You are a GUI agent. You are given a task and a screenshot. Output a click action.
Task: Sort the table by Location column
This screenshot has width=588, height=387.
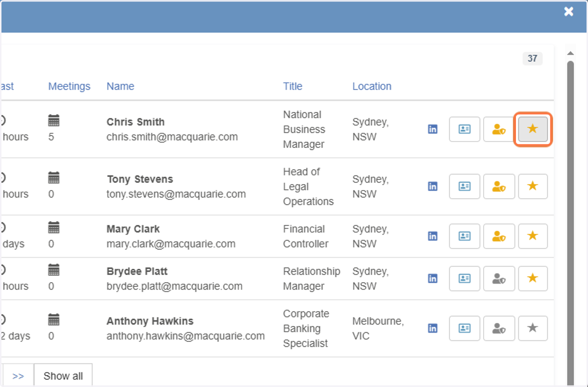372,86
